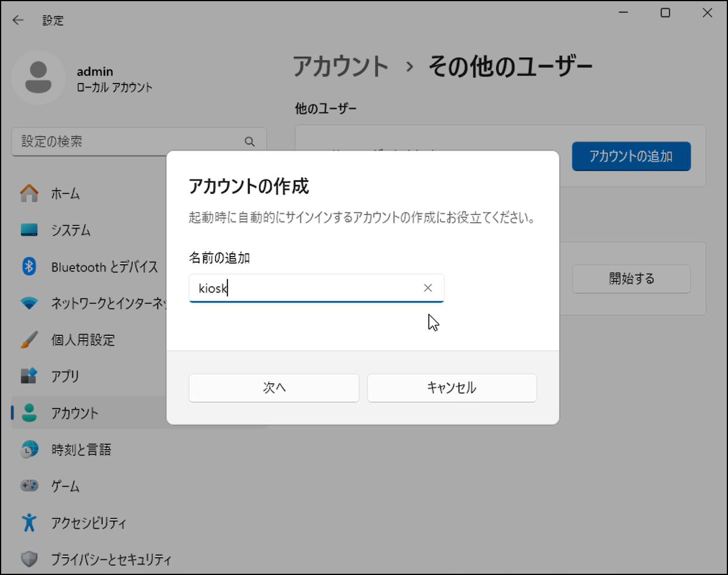728x575 pixels.
Task: Click アカウント breadcrumb link in header
Action: click(x=341, y=66)
